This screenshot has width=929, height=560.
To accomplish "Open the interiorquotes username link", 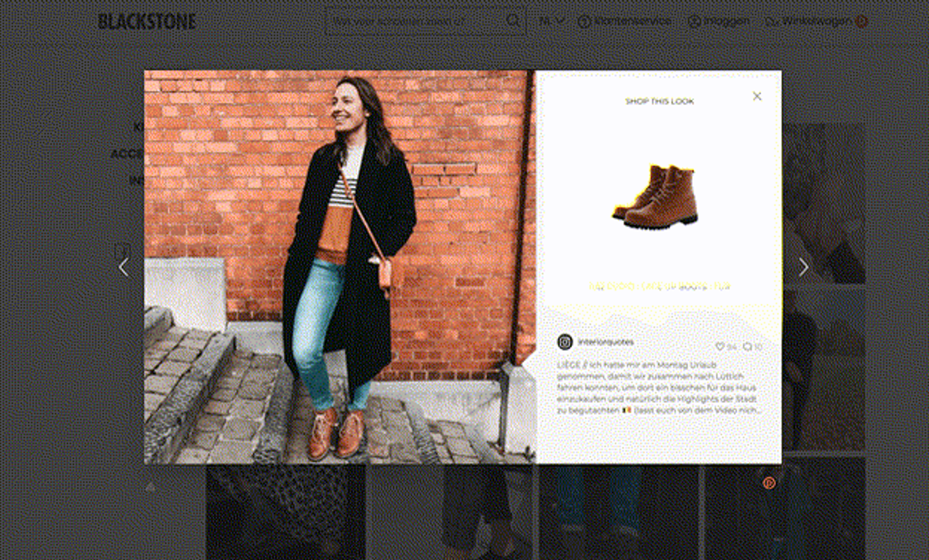I will (605, 342).
